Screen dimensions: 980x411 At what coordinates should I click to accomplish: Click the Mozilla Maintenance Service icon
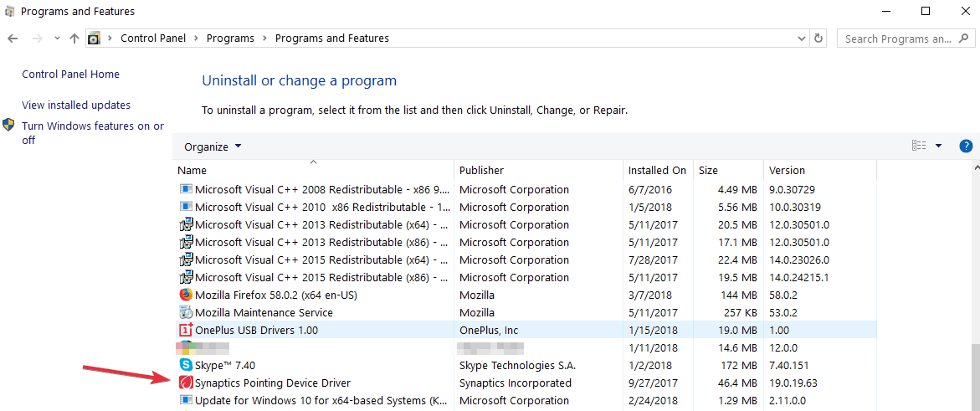tap(186, 312)
